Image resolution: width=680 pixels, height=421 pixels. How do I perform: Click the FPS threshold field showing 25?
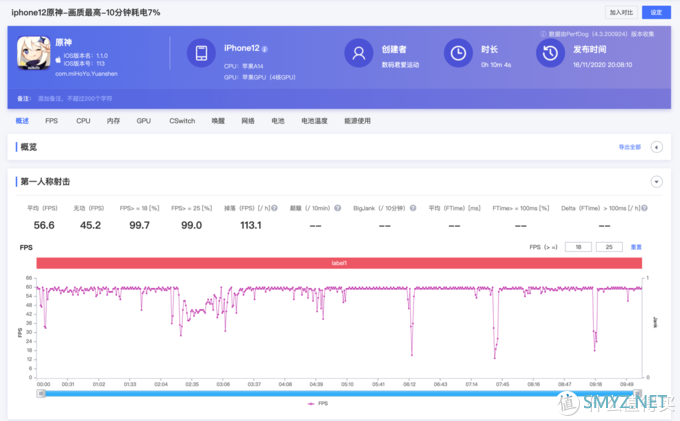(x=609, y=247)
